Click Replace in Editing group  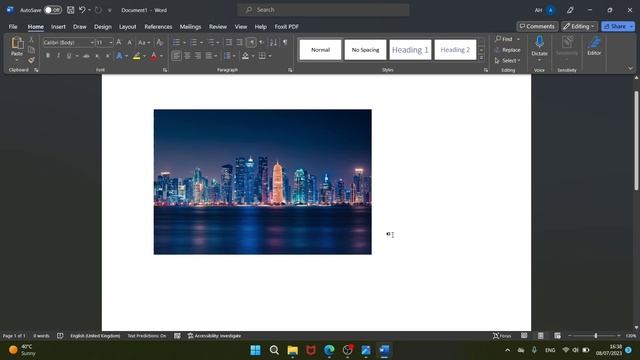(x=507, y=50)
